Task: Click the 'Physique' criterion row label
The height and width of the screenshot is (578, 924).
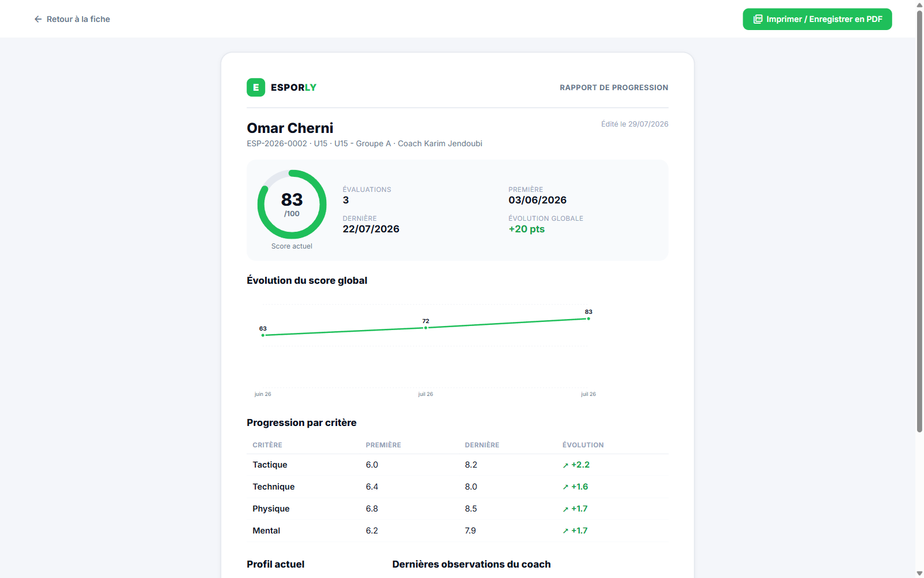Action: coord(271,509)
